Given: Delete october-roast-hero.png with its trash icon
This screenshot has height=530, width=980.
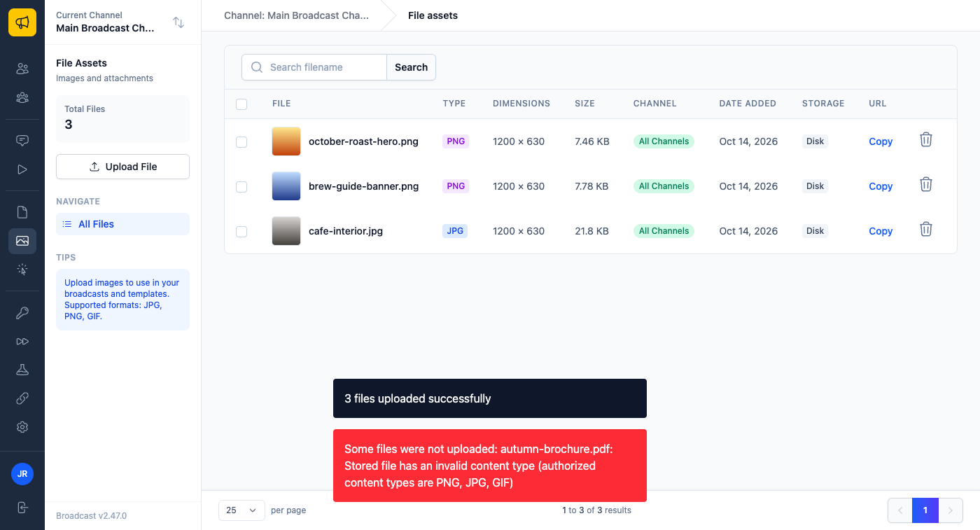Looking at the screenshot, I should click(925, 139).
